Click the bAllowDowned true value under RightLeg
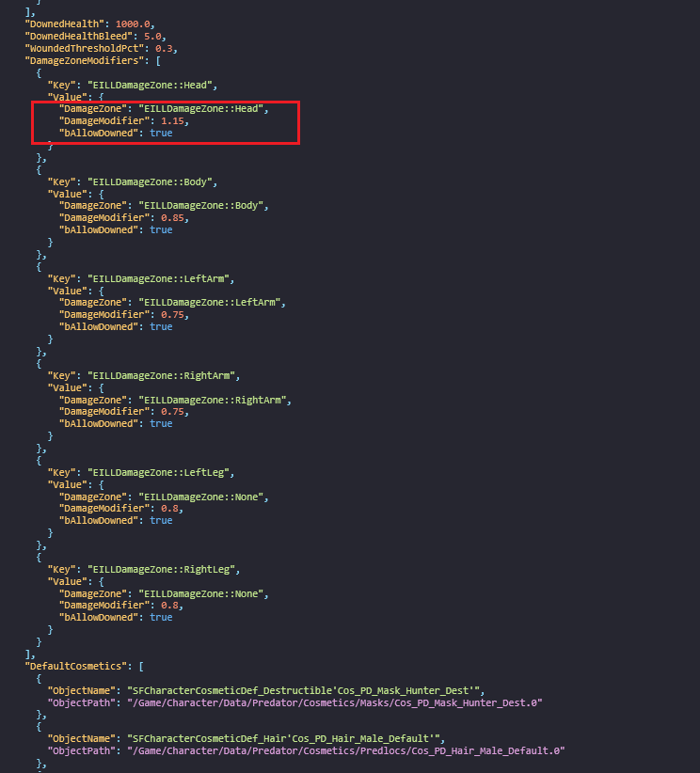The height and width of the screenshot is (773, 700). (x=161, y=617)
